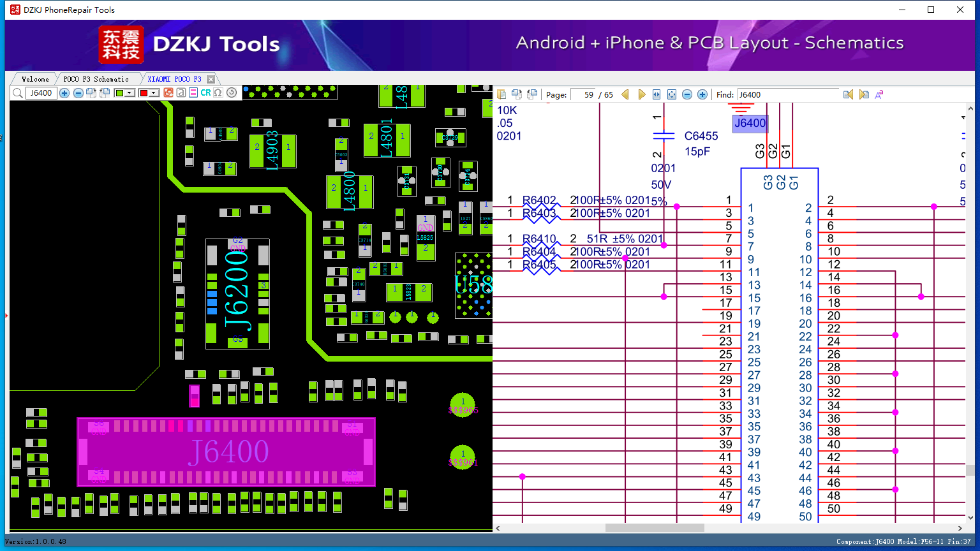
Task: Zoom in the schematic view
Action: (702, 94)
